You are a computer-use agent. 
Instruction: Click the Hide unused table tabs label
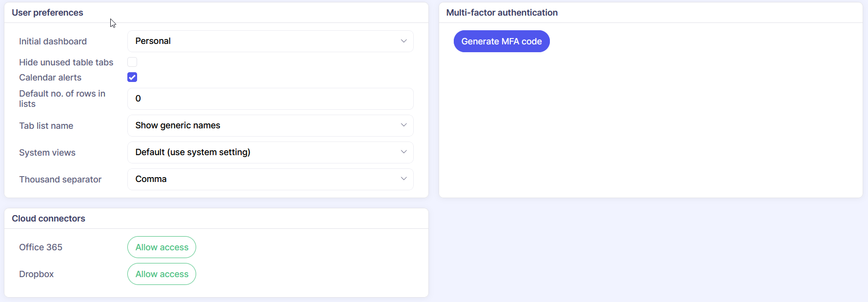[66, 62]
